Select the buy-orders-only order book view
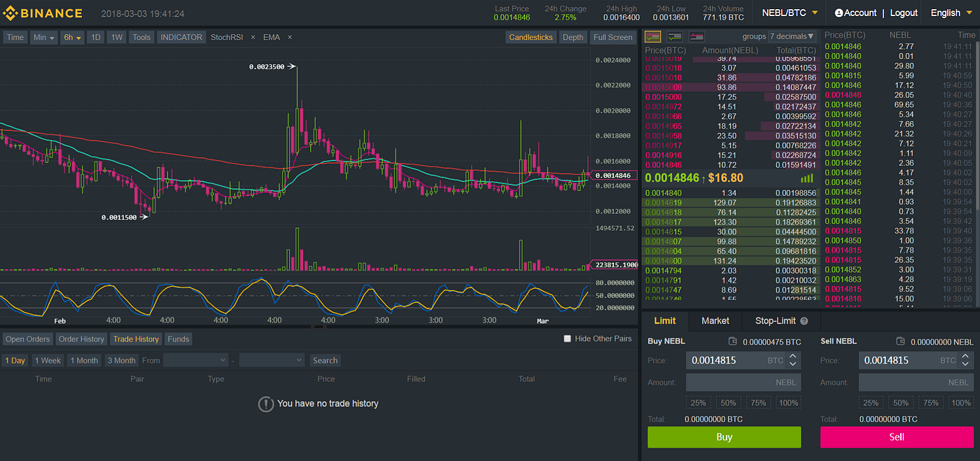 pos(675,36)
